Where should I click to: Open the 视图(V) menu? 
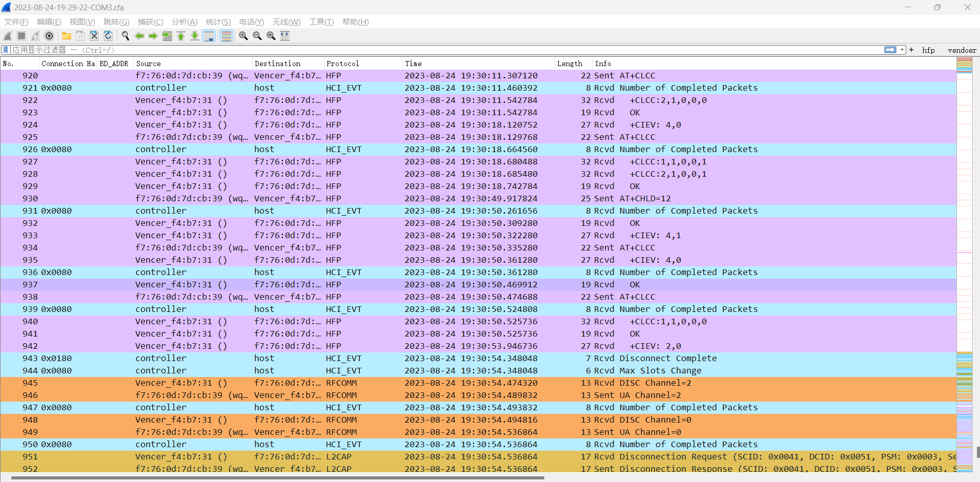(x=83, y=22)
